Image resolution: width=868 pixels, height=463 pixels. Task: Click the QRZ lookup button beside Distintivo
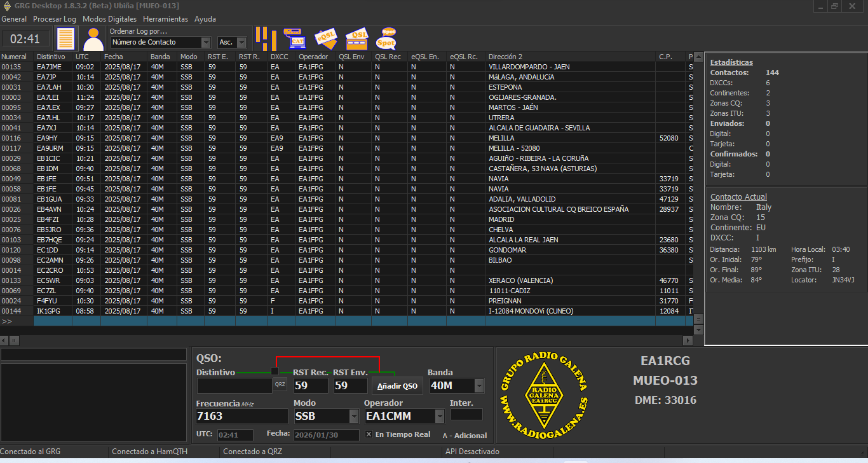point(280,385)
